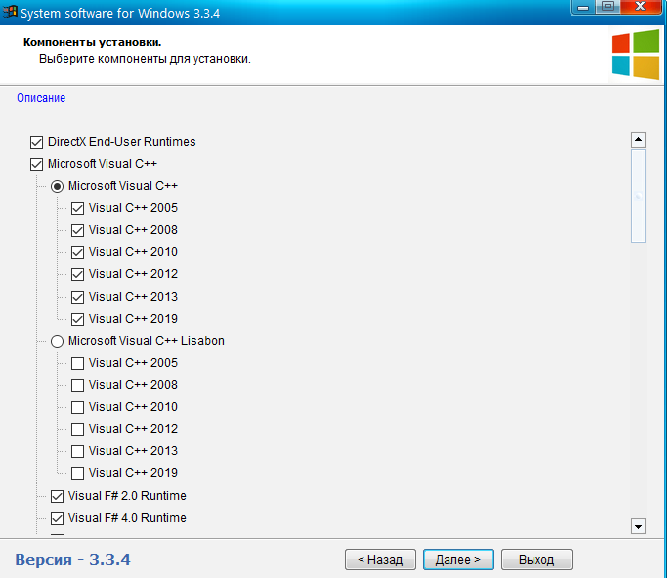The height and width of the screenshot is (578, 667).
Task: Uncheck DirectX End-User Runtimes checkbox
Action: [37, 142]
